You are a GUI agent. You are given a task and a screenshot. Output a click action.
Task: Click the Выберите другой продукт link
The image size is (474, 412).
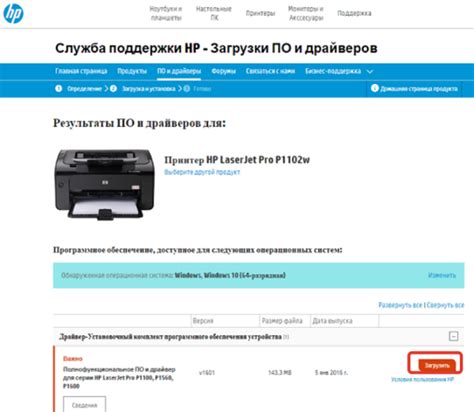tap(202, 172)
